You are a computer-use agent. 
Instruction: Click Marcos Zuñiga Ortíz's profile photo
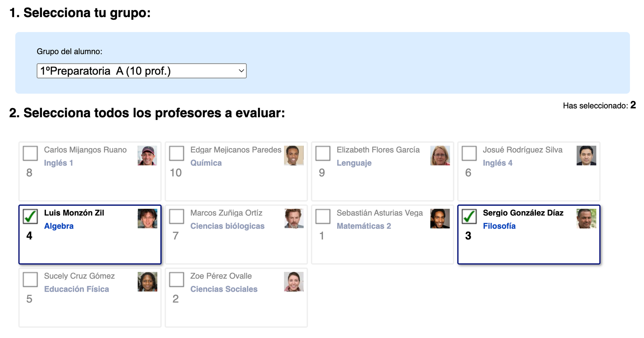(x=294, y=219)
